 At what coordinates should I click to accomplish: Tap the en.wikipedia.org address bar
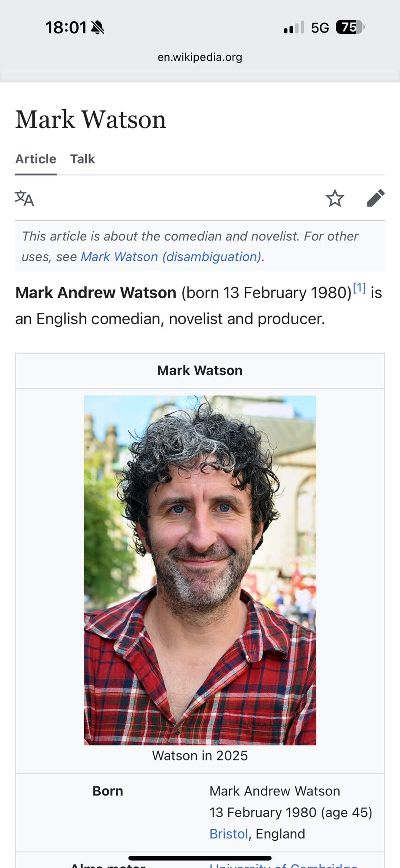pos(200,57)
